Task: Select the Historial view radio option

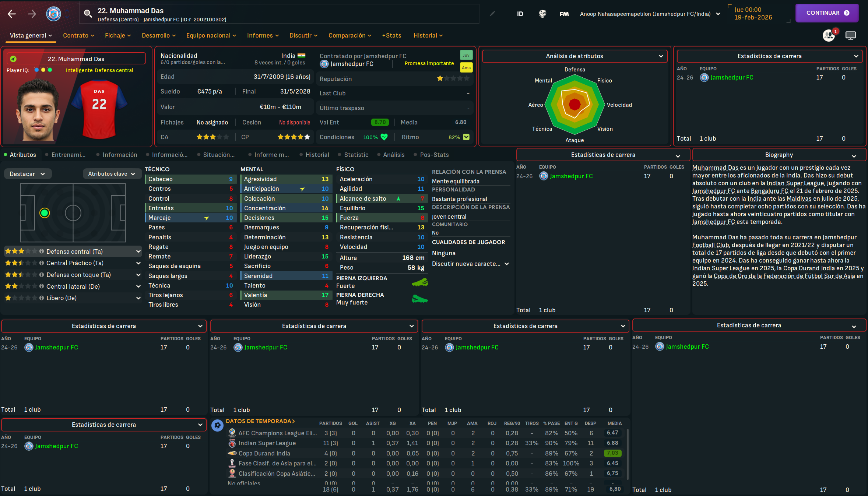Action: click(x=314, y=155)
